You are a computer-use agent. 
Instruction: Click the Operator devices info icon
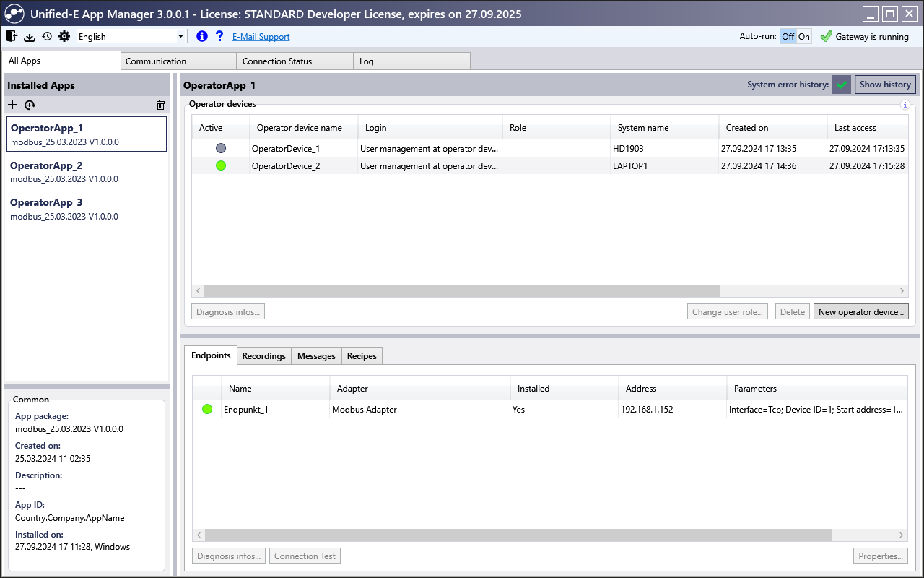click(905, 105)
